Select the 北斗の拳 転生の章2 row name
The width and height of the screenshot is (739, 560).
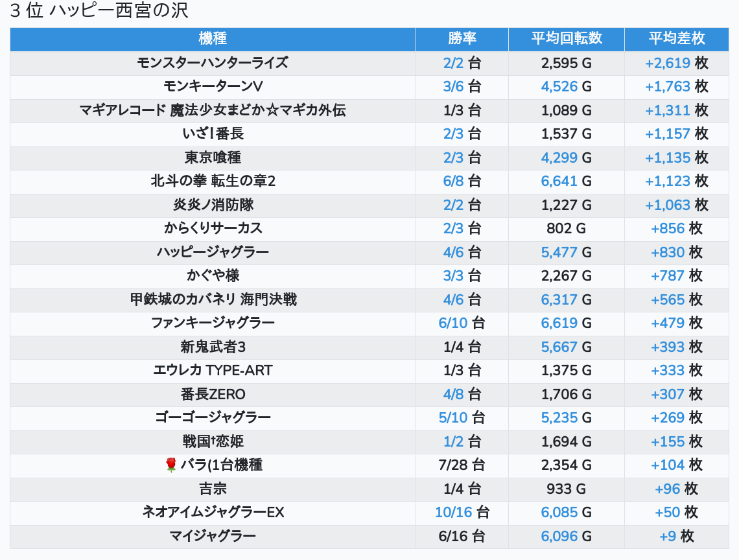pos(213,181)
